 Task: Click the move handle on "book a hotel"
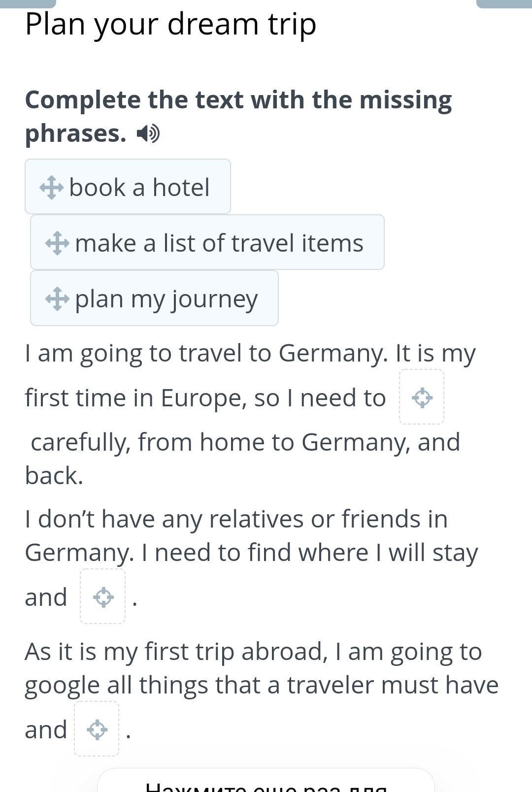(51, 188)
